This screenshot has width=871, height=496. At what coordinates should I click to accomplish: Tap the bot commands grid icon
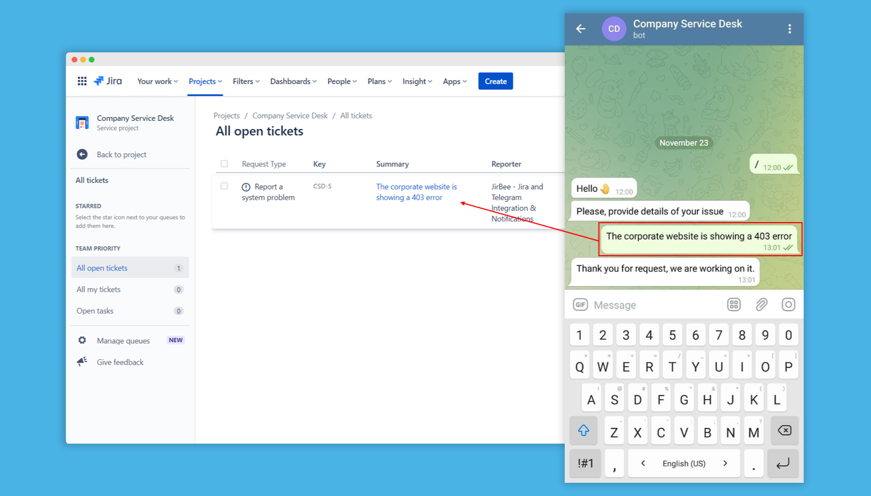(734, 305)
